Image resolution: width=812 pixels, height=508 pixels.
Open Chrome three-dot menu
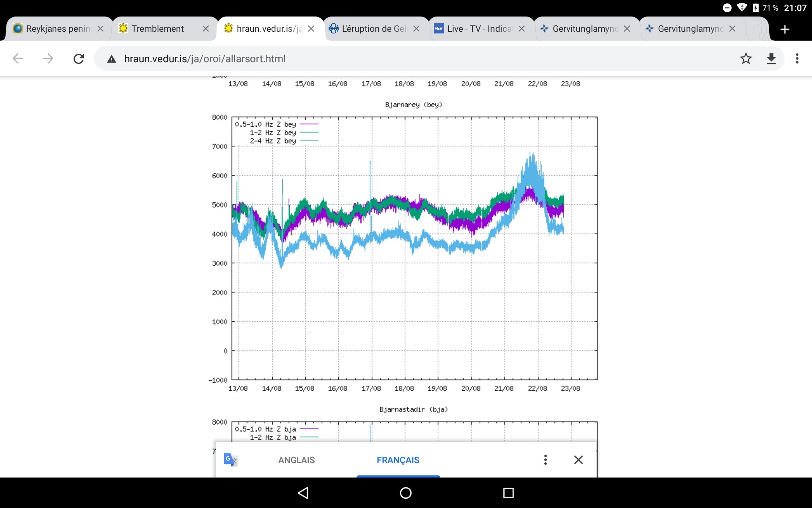click(797, 58)
